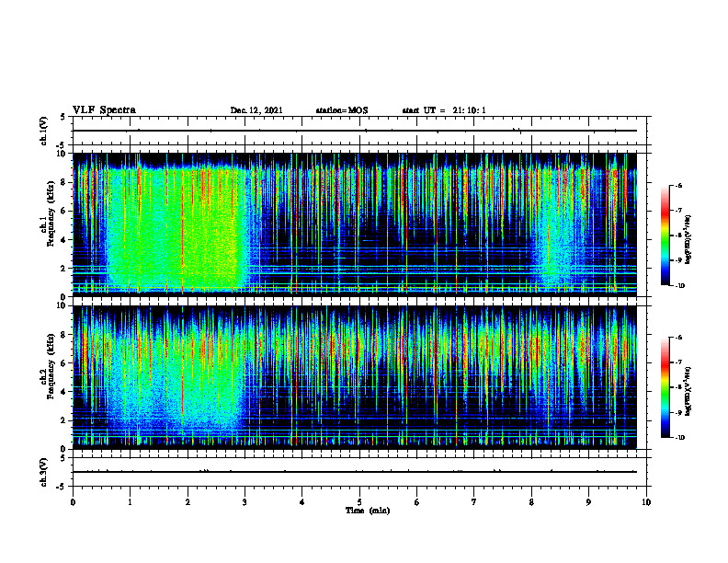Click the "4" kHz tick of ch.1 spectrogram

64,240
